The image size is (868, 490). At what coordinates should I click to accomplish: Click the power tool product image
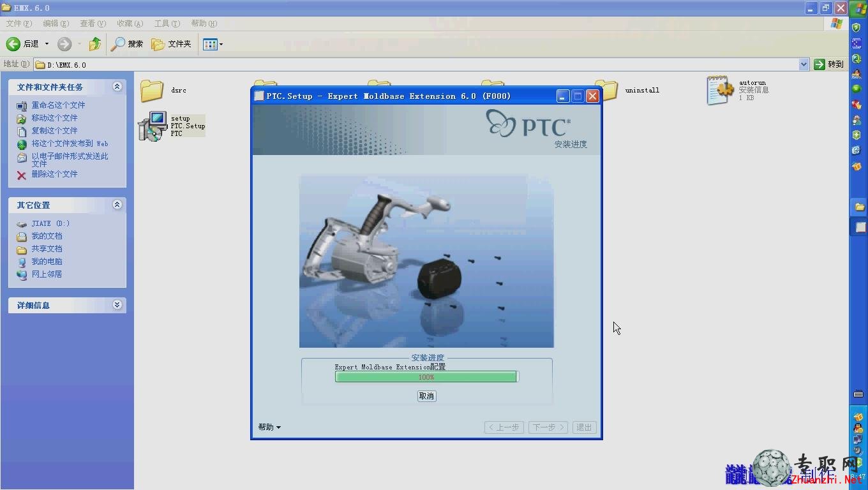pyautogui.click(x=426, y=262)
